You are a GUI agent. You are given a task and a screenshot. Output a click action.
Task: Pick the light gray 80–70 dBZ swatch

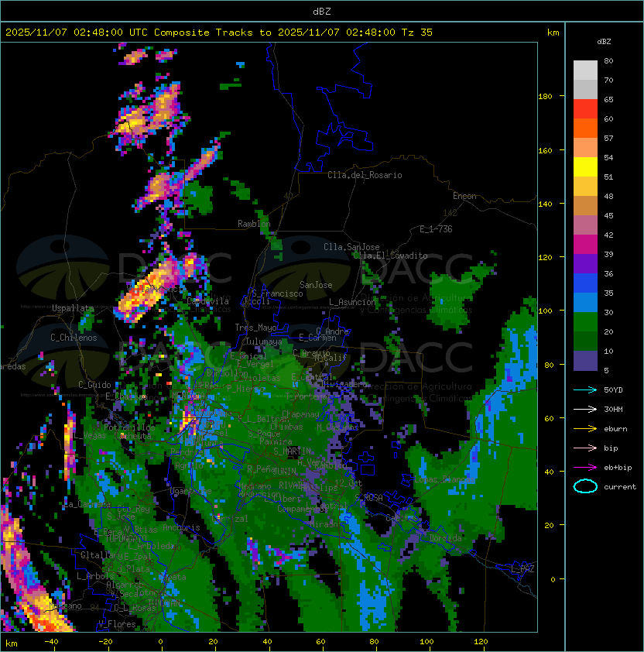point(585,70)
